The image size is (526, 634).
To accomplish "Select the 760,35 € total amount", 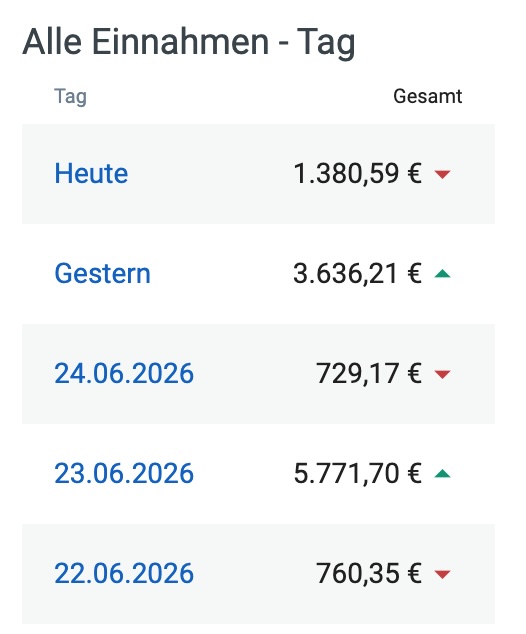I will [369, 573].
